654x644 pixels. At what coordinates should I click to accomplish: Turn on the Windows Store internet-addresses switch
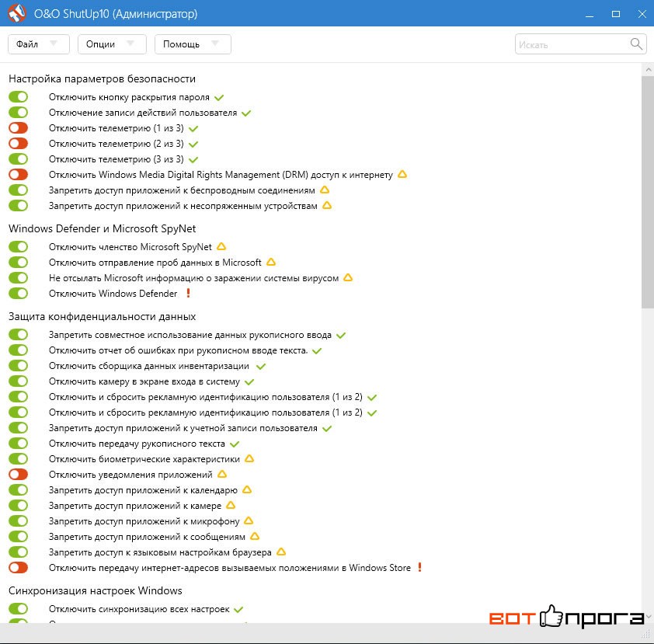coord(18,568)
